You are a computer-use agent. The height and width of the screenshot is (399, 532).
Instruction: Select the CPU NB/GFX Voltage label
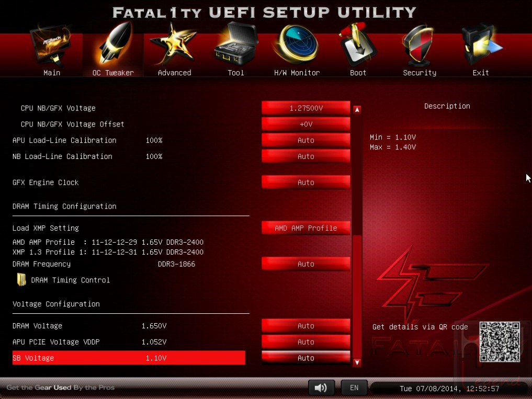click(x=58, y=108)
